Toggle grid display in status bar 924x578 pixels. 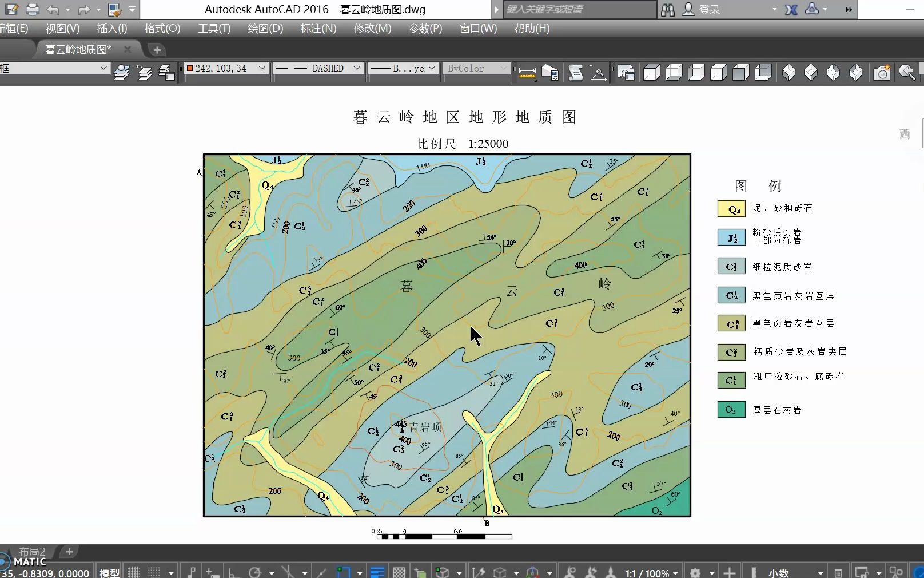pyautogui.click(x=134, y=572)
